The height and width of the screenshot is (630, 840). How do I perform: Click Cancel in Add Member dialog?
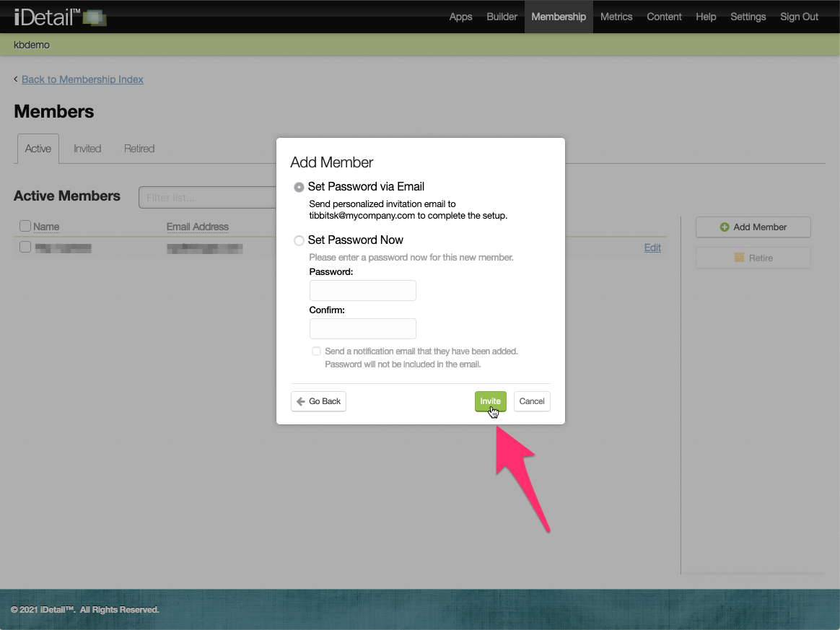tap(532, 401)
